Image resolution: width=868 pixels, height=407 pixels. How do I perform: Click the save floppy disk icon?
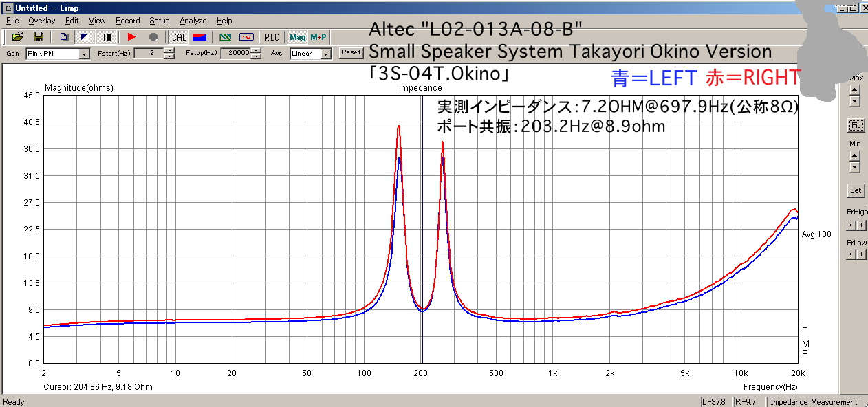pos(39,36)
